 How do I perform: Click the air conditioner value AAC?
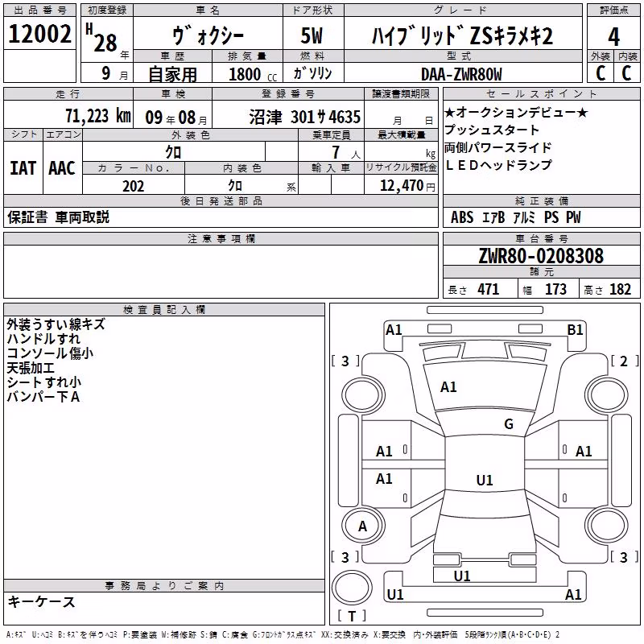coord(62,168)
